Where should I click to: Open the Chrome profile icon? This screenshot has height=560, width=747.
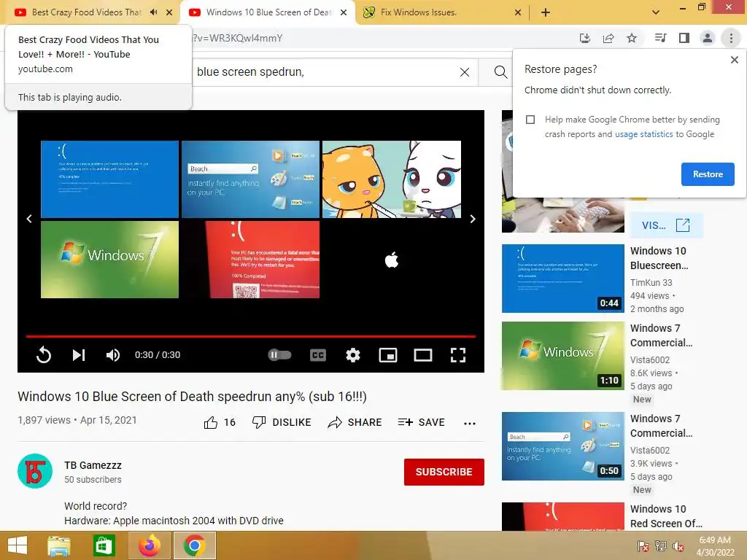708,38
